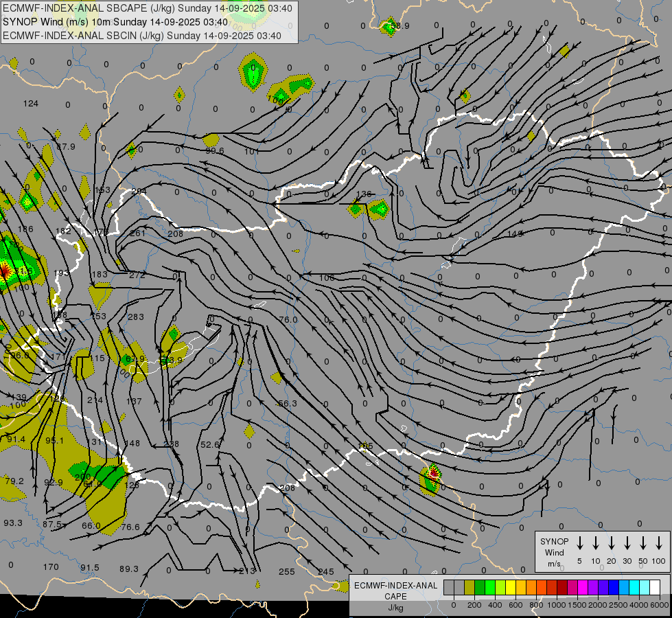Image resolution: width=672 pixels, height=618 pixels.
Task: Click the '6000' tick label on the colorbar
Action: (x=660, y=605)
